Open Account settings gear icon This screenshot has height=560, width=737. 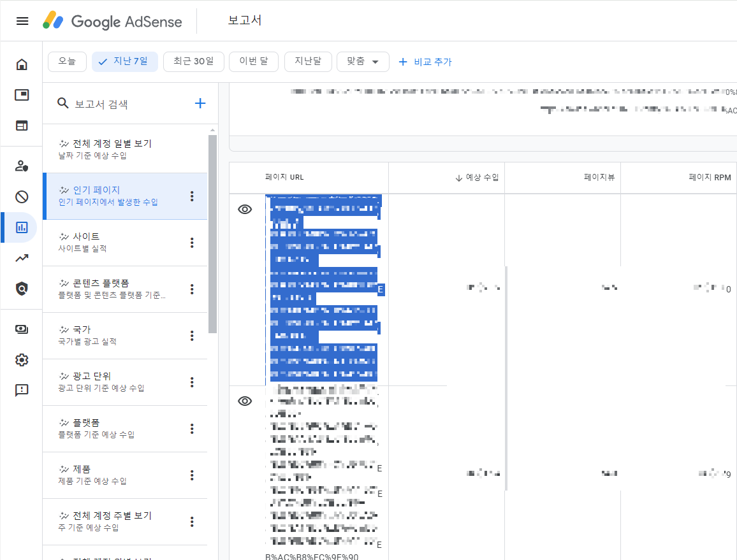pos(22,360)
